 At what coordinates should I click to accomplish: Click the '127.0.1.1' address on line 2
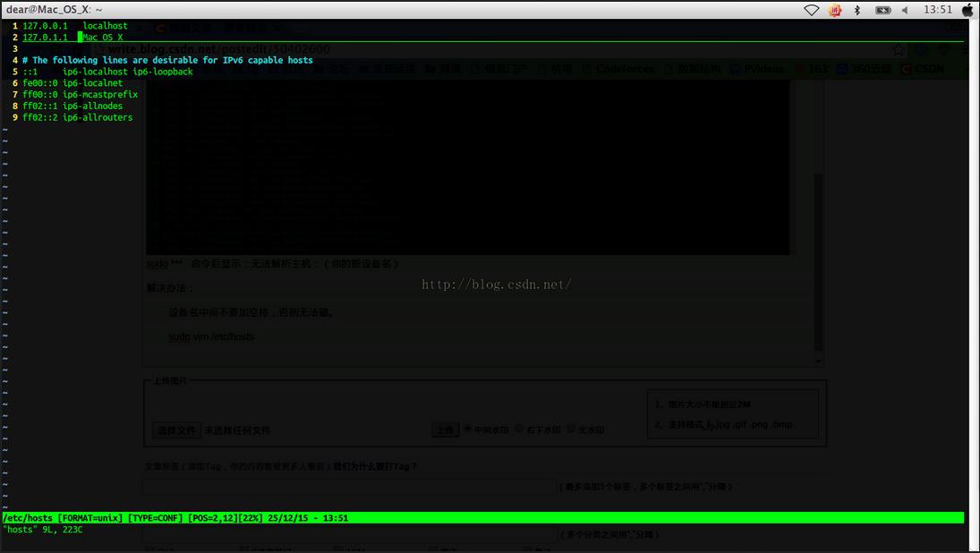(45, 38)
